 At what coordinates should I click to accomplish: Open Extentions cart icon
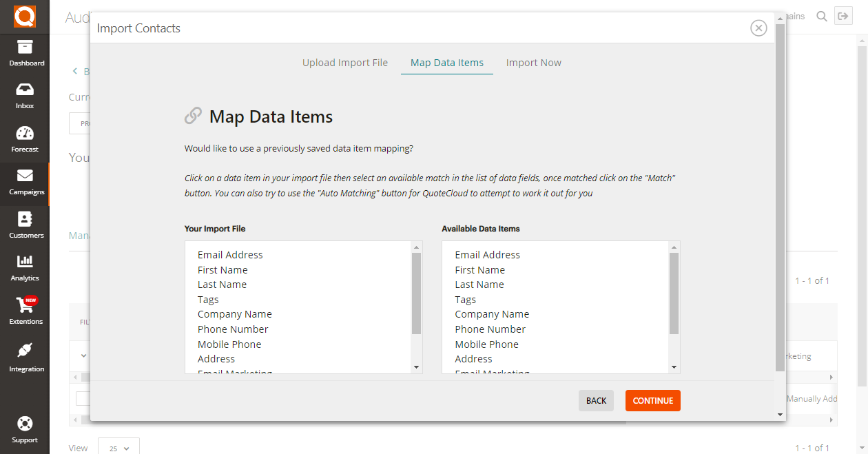[x=25, y=305]
